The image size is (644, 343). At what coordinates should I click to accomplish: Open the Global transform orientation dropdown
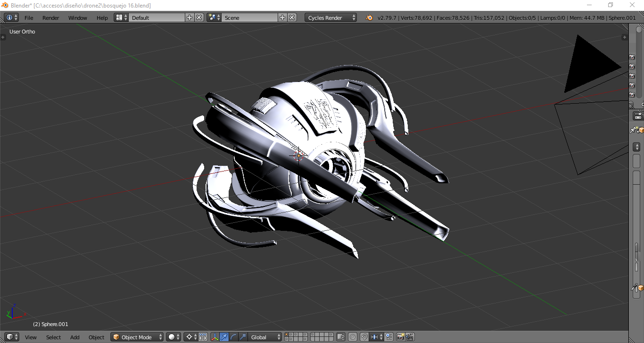coord(265,337)
